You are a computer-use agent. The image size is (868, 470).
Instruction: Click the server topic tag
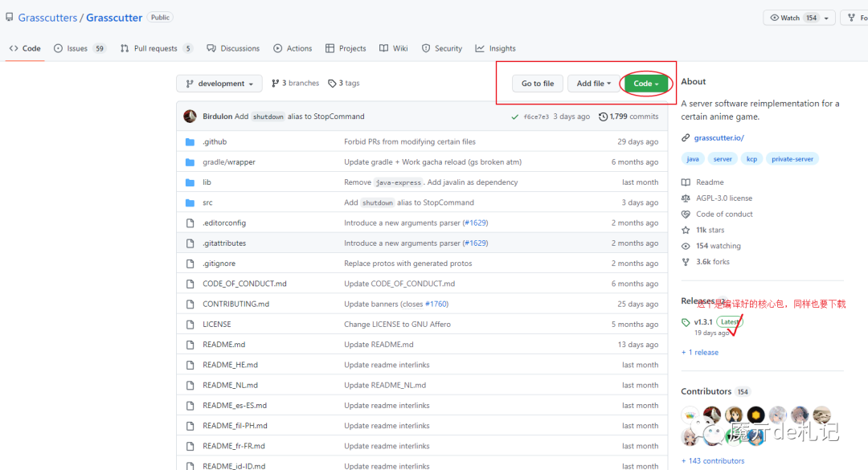tap(723, 159)
